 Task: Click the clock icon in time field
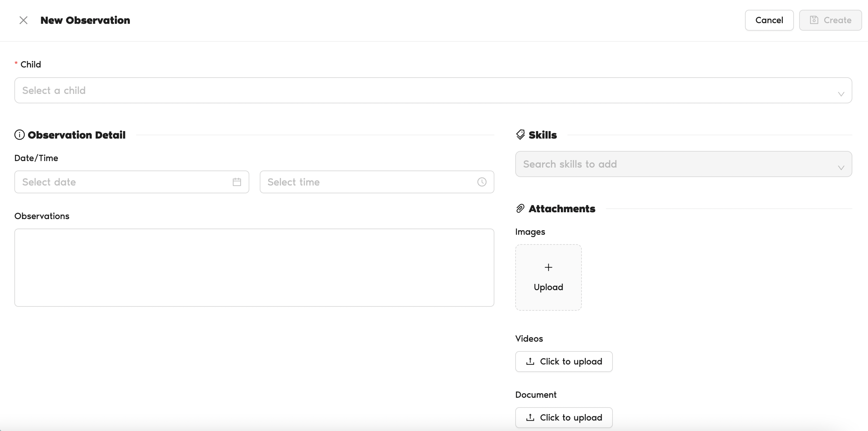(x=482, y=182)
